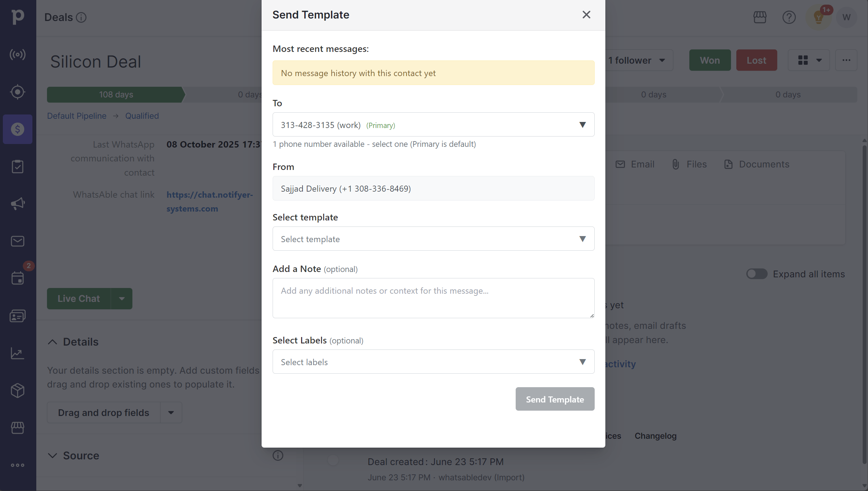Open More dots at sidebar bottom

(17, 465)
